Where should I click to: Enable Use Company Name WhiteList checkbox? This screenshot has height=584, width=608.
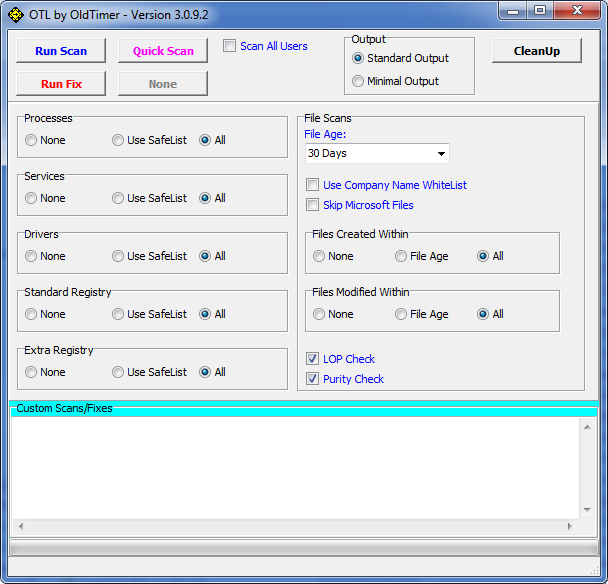click(x=313, y=185)
